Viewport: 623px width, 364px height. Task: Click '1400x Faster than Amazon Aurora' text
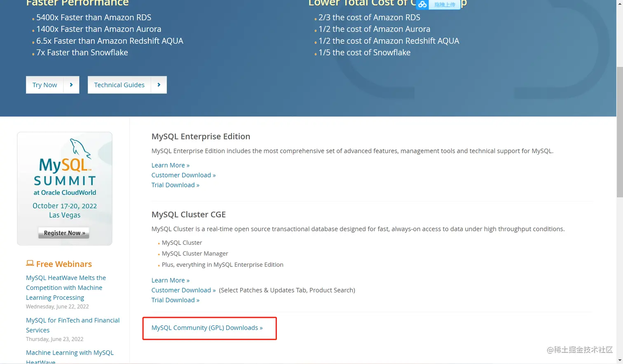click(x=98, y=29)
